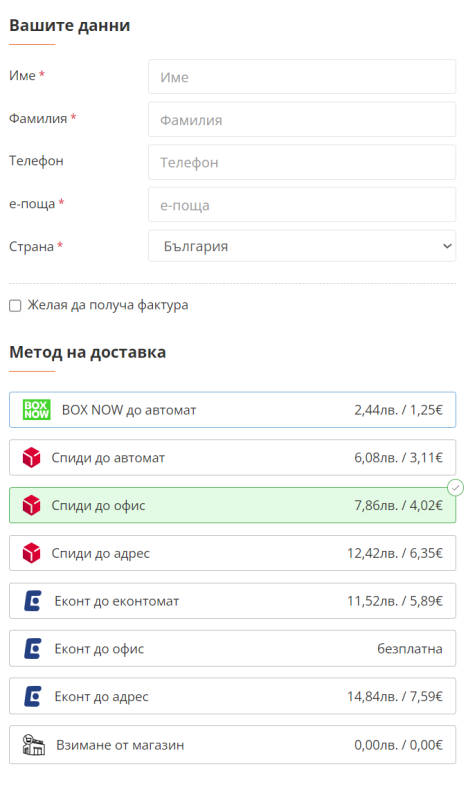
Task: Pick Спиди до адрес delivery option
Action: 232,553
